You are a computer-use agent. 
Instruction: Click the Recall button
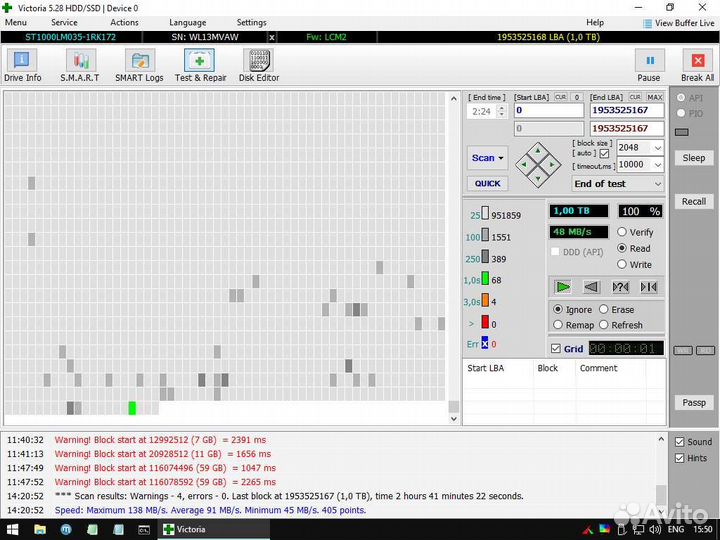pos(693,202)
